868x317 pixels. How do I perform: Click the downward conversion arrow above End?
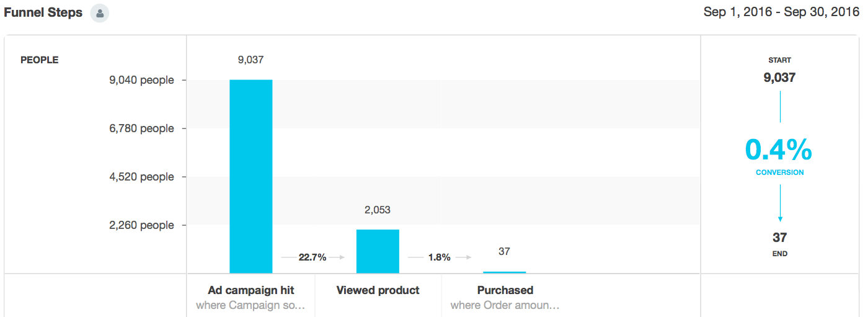click(780, 204)
